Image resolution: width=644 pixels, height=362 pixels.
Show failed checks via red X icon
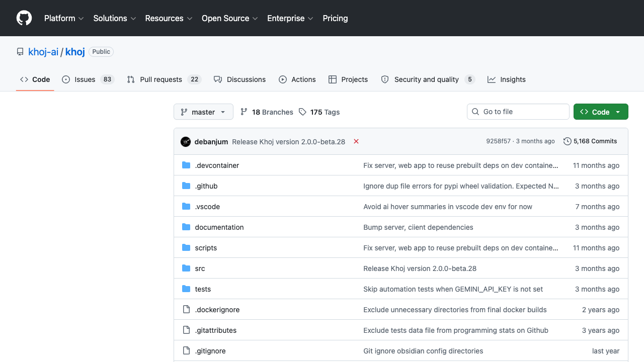click(x=356, y=141)
